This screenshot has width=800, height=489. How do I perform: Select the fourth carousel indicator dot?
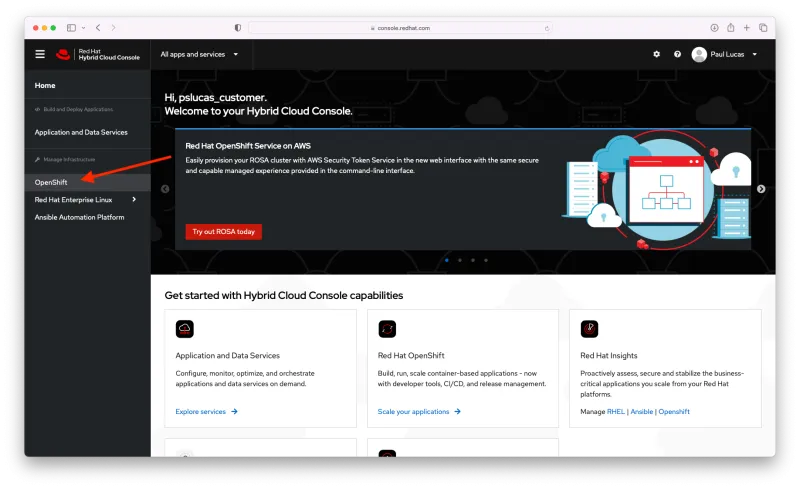tap(486, 260)
